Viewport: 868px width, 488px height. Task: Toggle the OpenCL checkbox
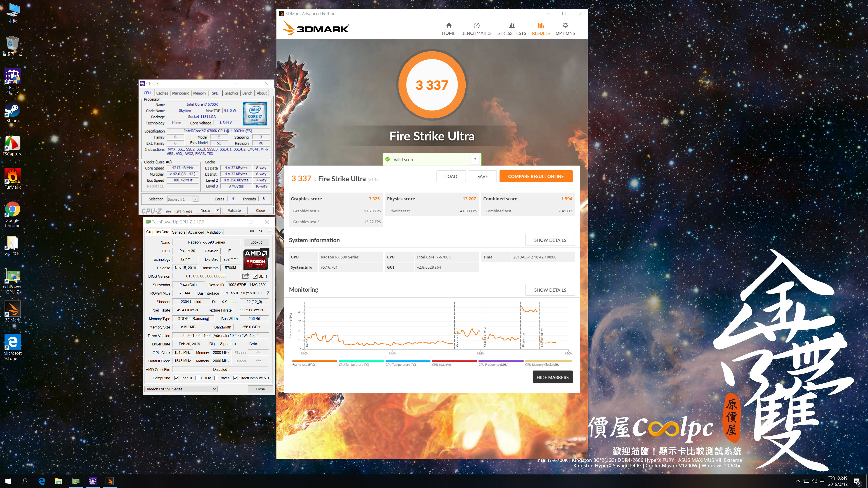[176, 378]
